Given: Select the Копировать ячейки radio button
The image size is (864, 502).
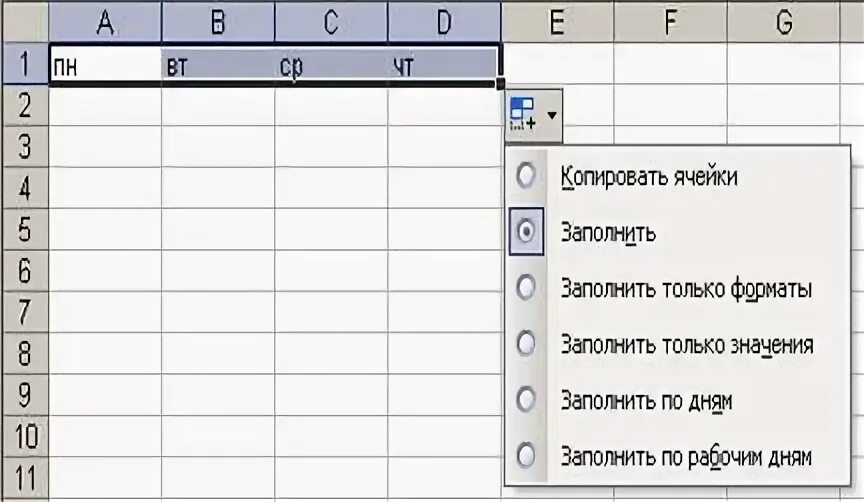Looking at the screenshot, I should (526, 176).
